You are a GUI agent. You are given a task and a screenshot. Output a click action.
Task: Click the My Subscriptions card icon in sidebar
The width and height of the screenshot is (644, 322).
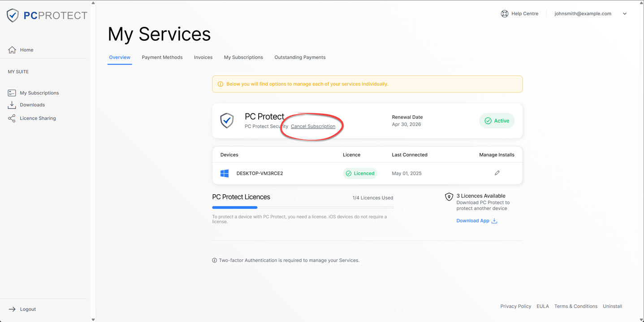pos(12,93)
